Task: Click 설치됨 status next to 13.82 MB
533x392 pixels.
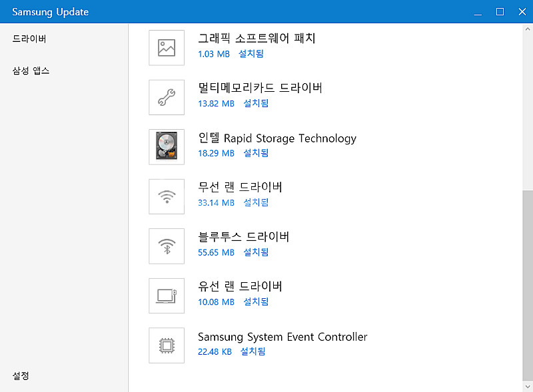Action: coord(257,103)
